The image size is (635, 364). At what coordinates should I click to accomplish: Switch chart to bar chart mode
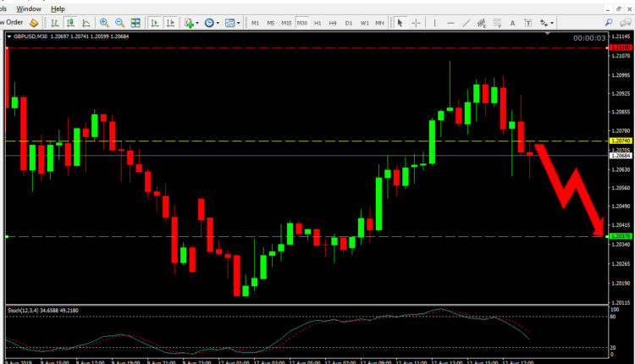pyautogui.click(x=55, y=23)
